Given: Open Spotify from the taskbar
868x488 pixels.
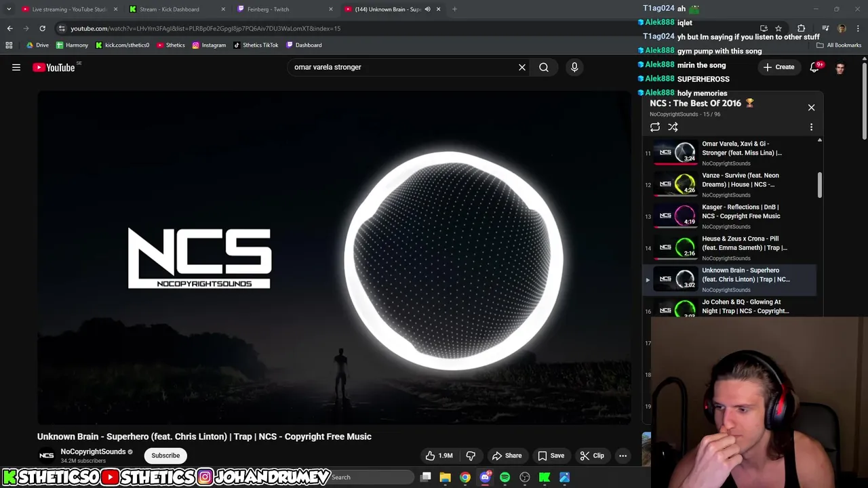Looking at the screenshot, I should 505,477.
